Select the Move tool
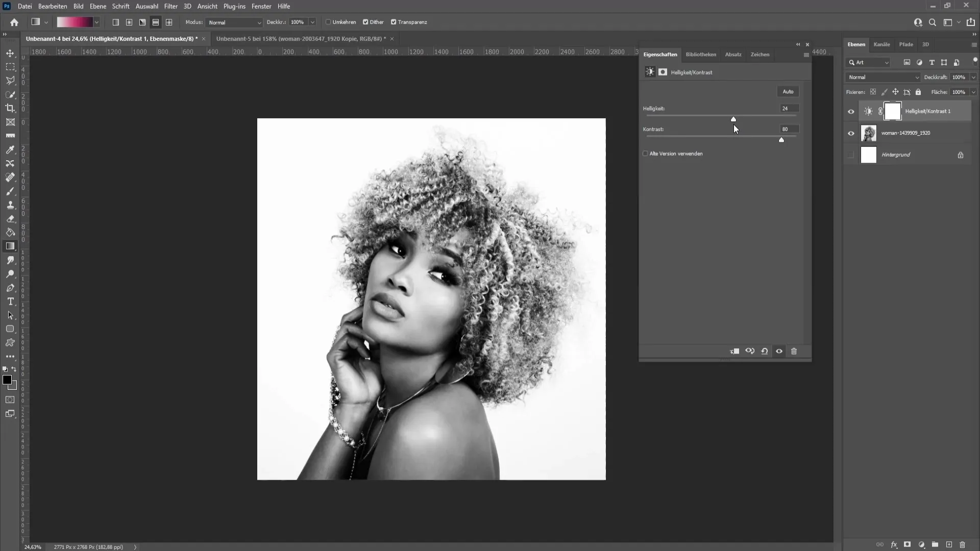The image size is (980, 551). (x=10, y=53)
